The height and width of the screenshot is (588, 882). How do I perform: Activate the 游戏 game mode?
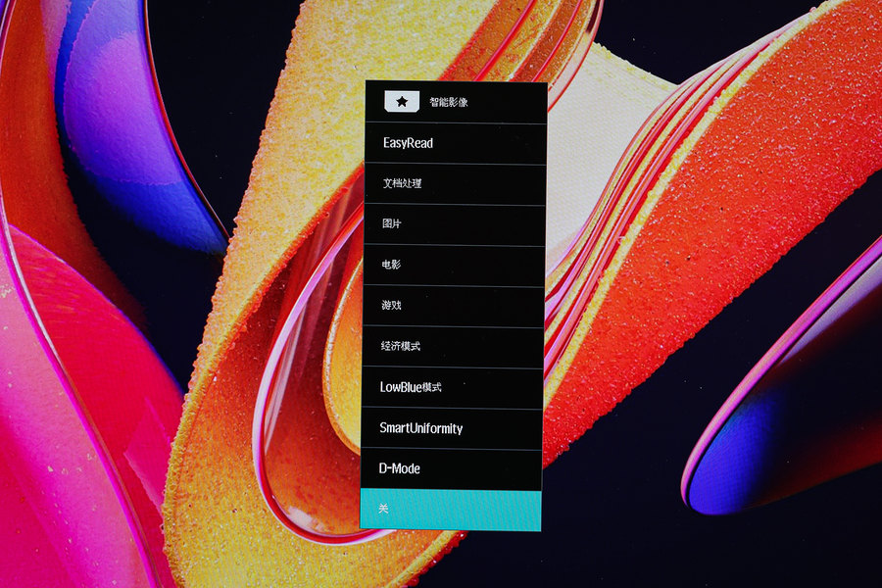[x=392, y=306]
